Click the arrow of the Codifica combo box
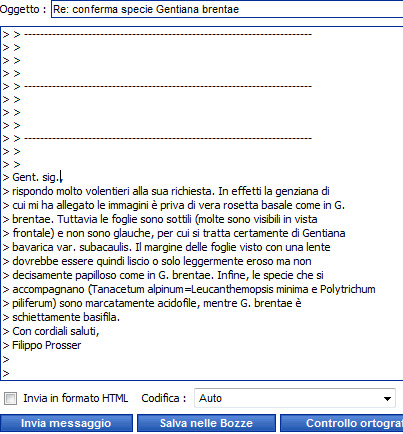This screenshot has height=434, width=403. 387,398
